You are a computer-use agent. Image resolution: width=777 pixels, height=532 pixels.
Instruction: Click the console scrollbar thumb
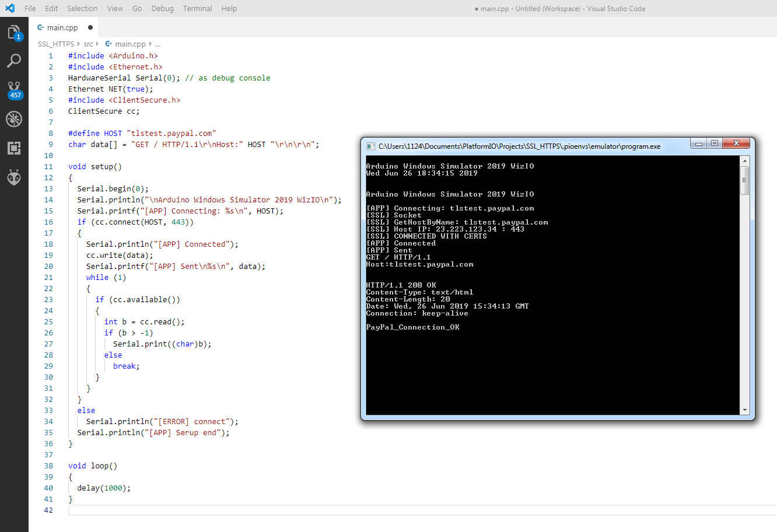click(x=744, y=180)
